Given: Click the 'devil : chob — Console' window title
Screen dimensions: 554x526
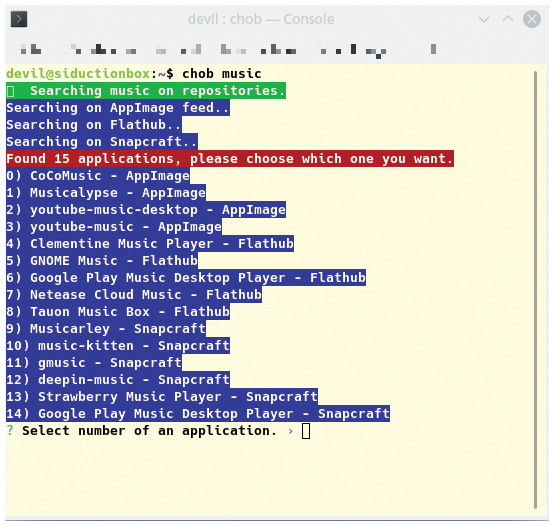Looking at the screenshot, I should (x=261, y=19).
